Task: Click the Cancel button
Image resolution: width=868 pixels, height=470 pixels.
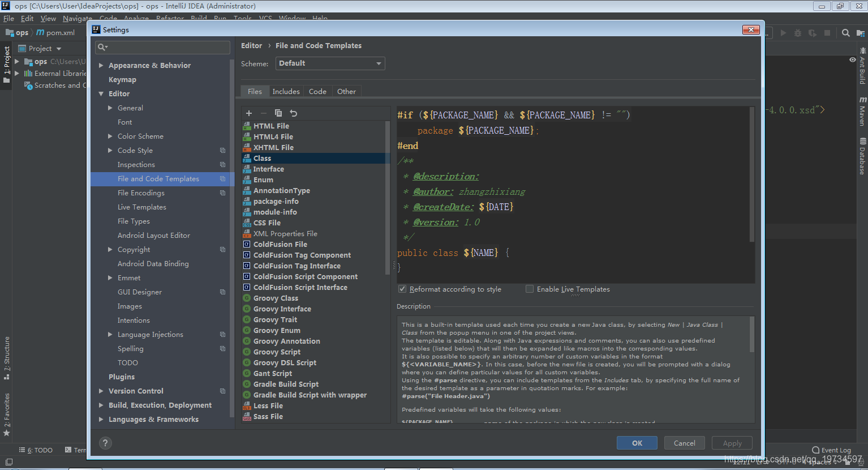Action: tap(685, 443)
